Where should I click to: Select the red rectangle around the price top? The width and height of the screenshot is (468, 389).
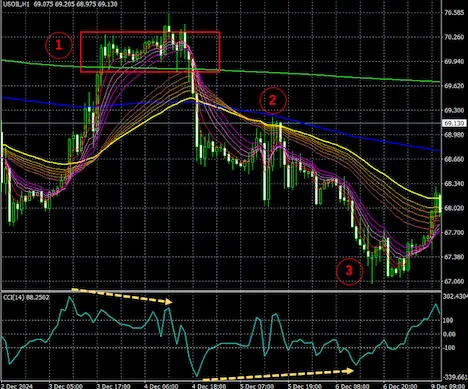[x=150, y=52]
